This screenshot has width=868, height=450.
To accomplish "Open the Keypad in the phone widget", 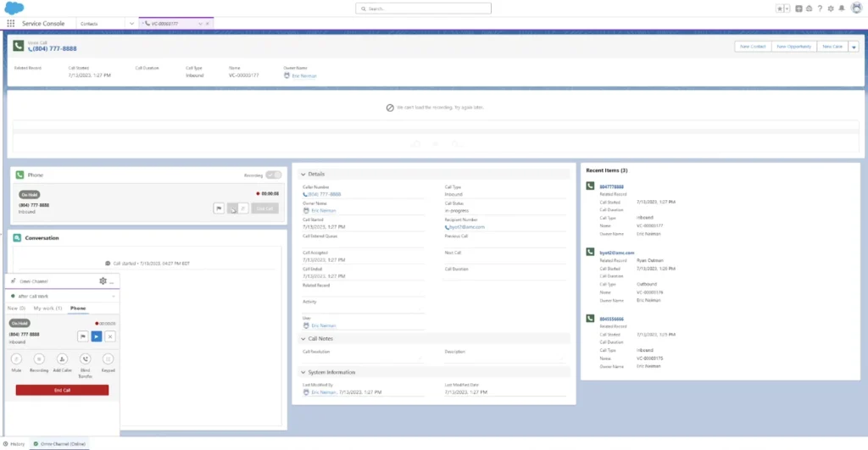I will point(108,359).
